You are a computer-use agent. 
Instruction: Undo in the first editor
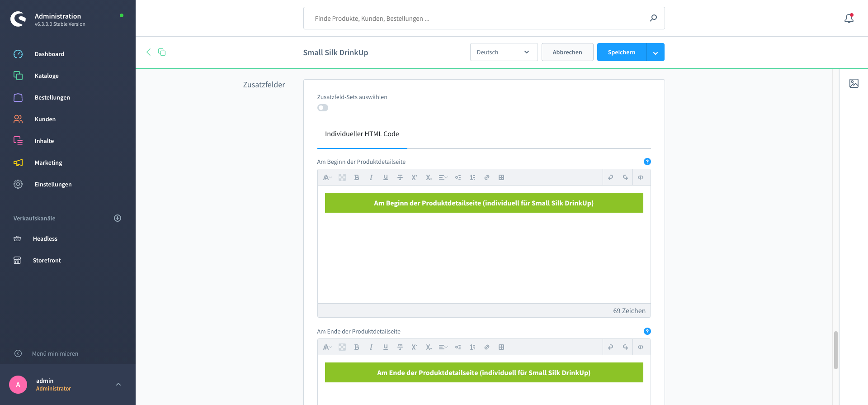[x=611, y=177]
